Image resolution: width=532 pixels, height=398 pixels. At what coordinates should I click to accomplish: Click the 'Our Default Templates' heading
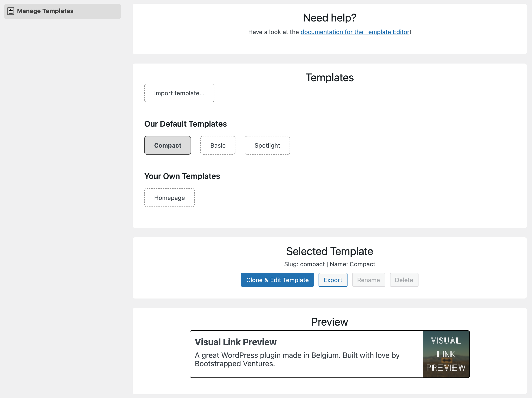(x=185, y=124)
